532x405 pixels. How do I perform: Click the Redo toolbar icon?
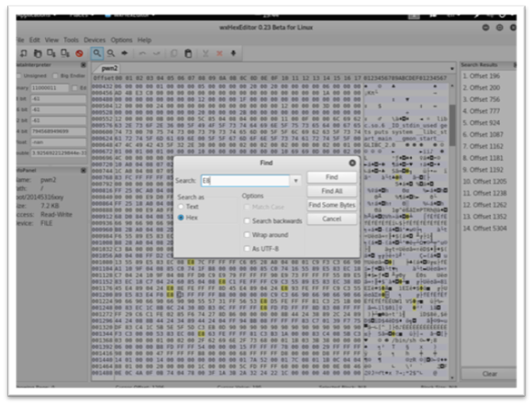[157, 53]
